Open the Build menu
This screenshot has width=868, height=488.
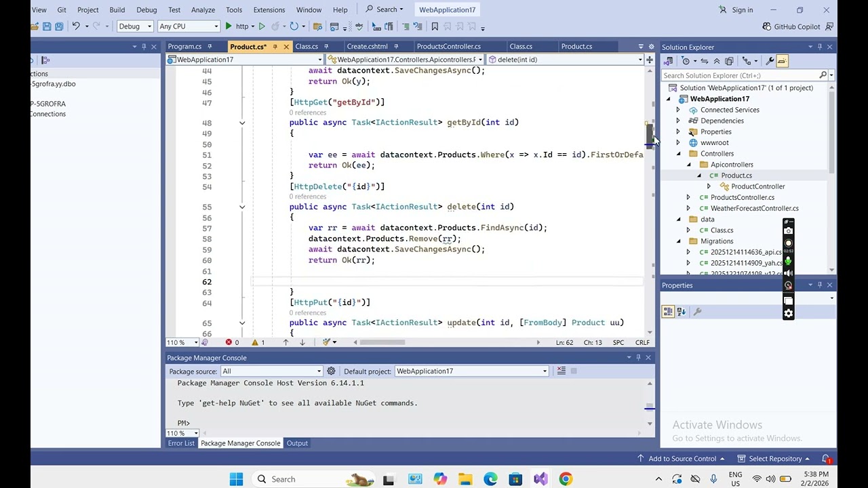click(117, 10)
